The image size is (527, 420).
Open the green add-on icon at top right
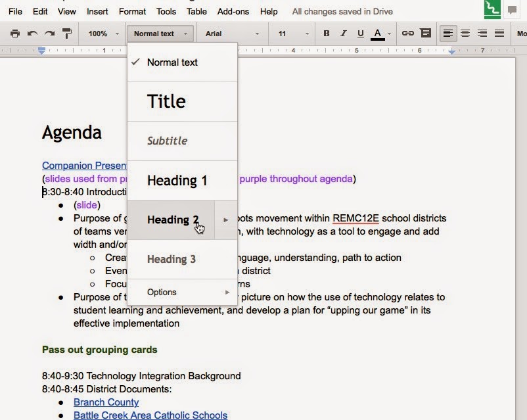[492, 9]
